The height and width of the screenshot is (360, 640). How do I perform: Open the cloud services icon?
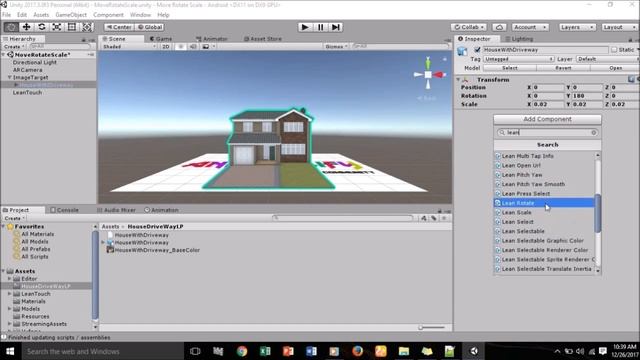[499, 27]
